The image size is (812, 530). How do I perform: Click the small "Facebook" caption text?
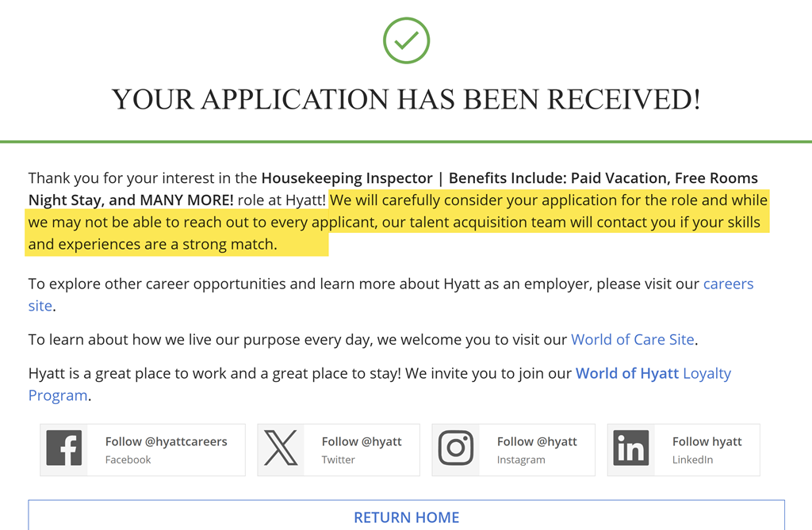[128, 459]
